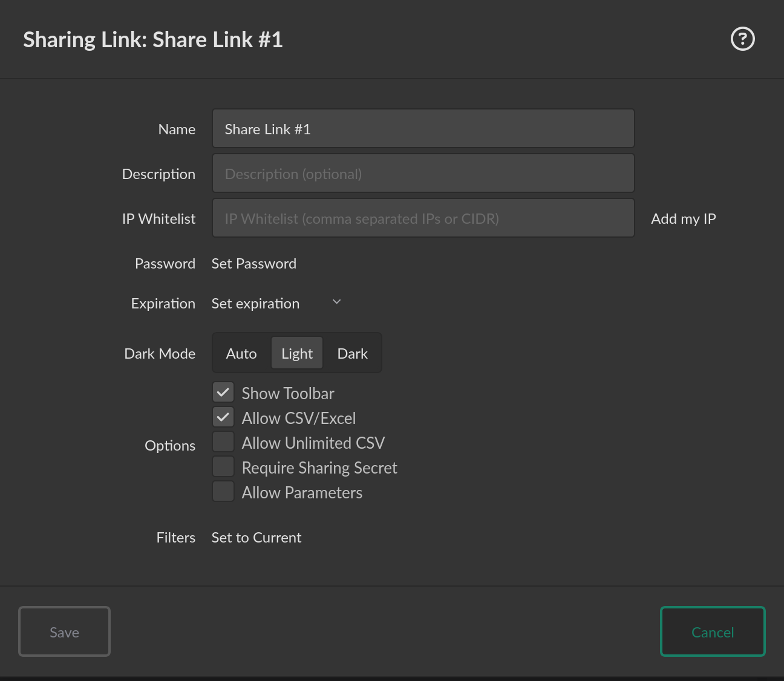Viewport: 784px width, 681px height.
Task: Click the Filters field label
Action: 176,538
